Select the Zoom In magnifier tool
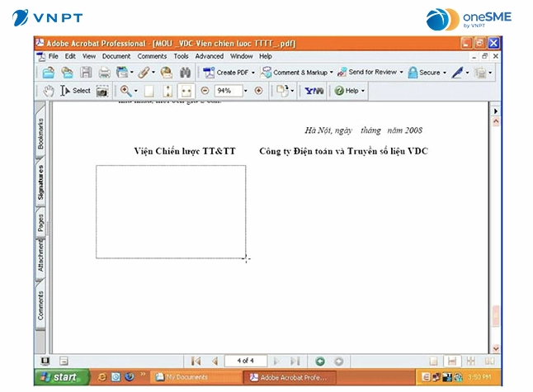The width and height of the screenshot is (533, 392). point(125,91)
